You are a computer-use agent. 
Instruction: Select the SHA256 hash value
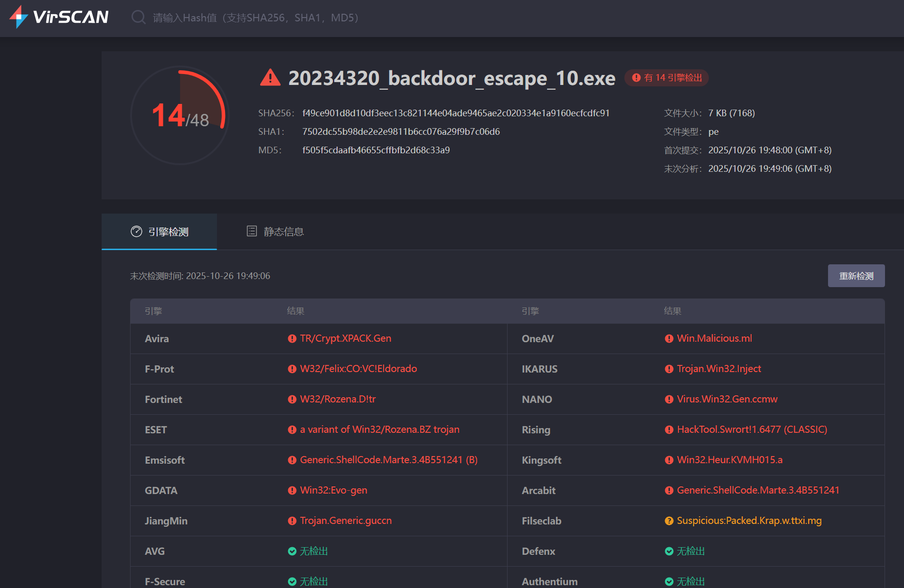tap(456, 113)
